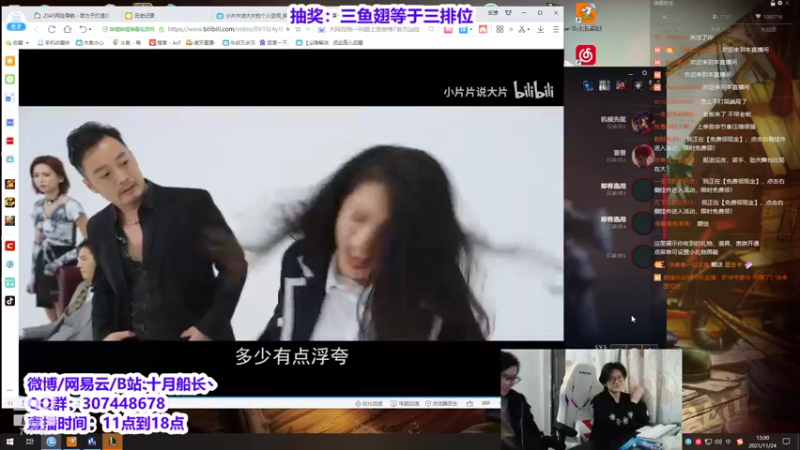This screenshot has width=800, height=450.
Task: Click the video player frame
Action: [291, 223]
